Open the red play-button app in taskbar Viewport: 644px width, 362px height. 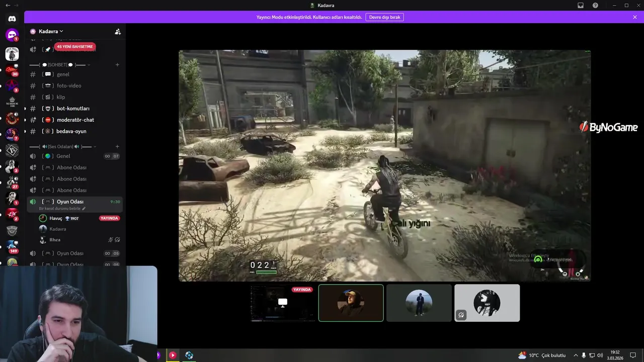173,355
